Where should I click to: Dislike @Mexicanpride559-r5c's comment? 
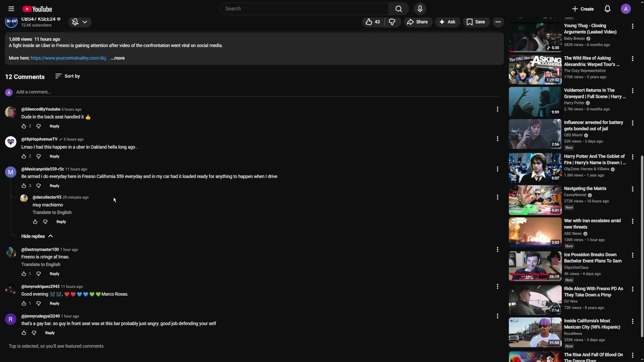[38, 186]
